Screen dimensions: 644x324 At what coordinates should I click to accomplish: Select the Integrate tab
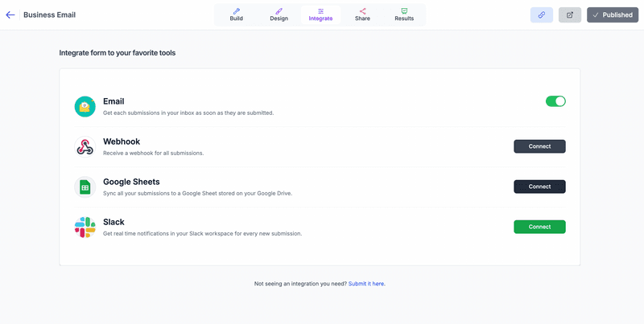pos(320,14)
